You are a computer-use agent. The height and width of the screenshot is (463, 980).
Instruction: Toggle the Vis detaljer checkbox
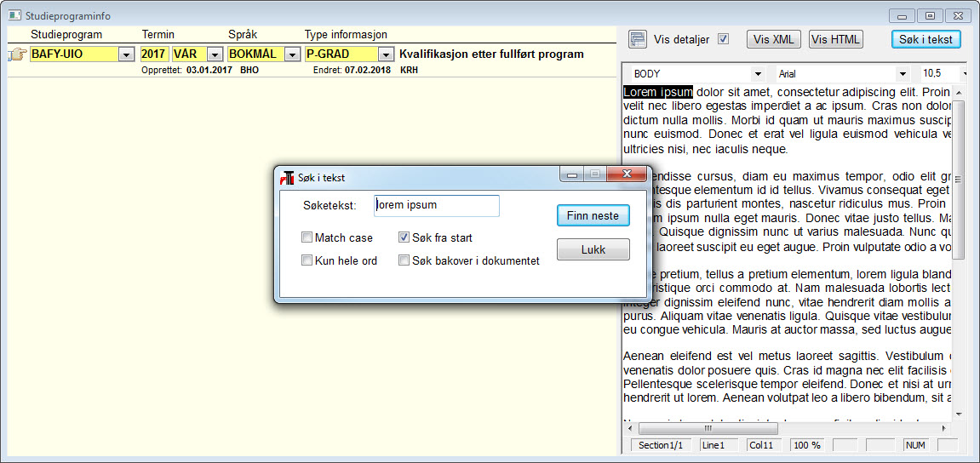723,39
